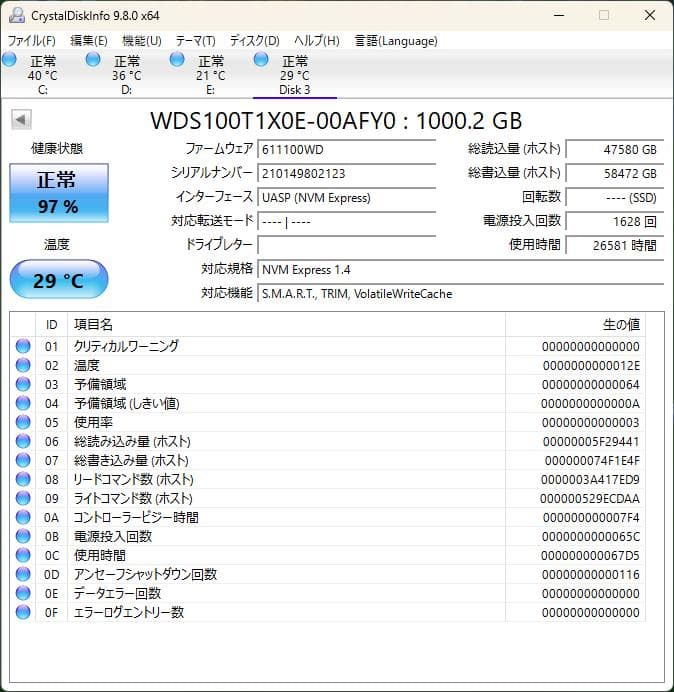Close the CrystalDiskInfo window
Screen dimensions: 674x692
pyautogui.click(x=650, y=15)
